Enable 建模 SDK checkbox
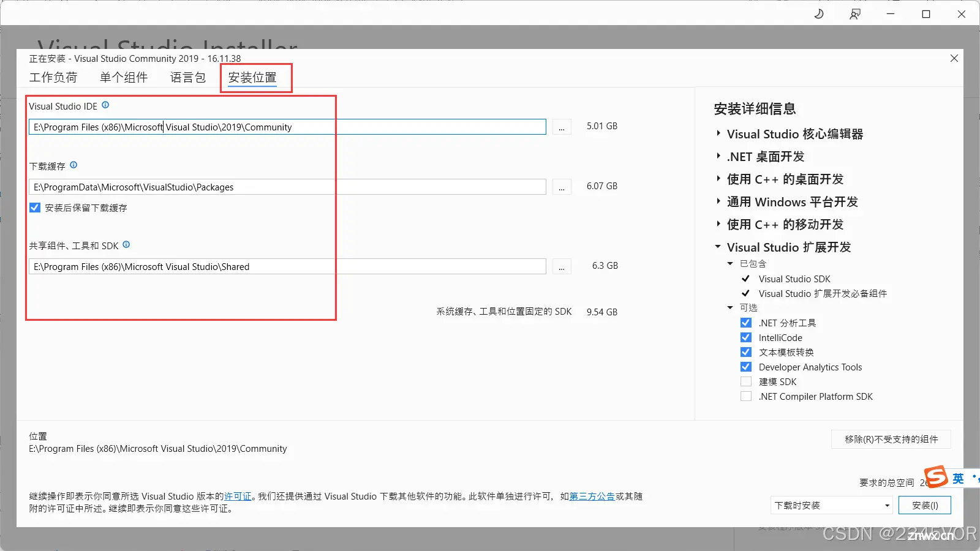 (x=745, y=381)
